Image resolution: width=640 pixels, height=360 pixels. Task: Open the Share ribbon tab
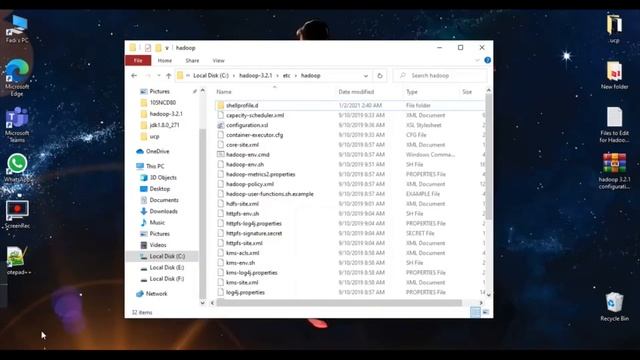point(192,61)
